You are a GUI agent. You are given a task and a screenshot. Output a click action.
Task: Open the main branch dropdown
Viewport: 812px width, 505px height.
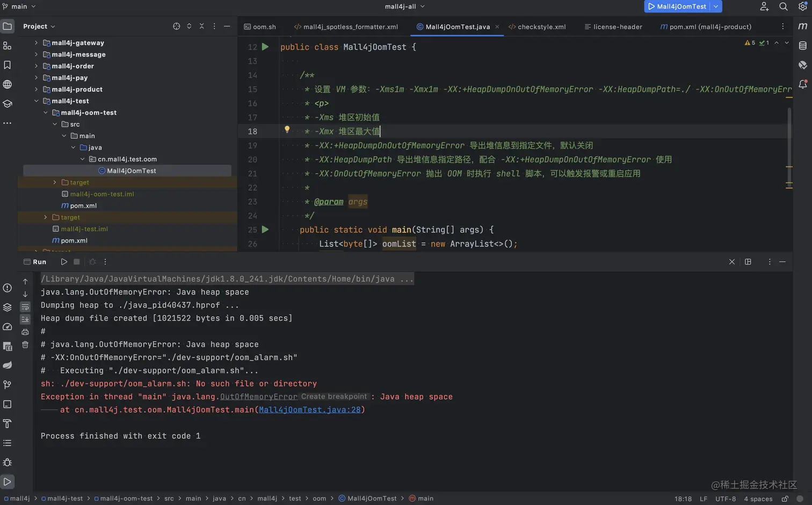coord(19,6)
